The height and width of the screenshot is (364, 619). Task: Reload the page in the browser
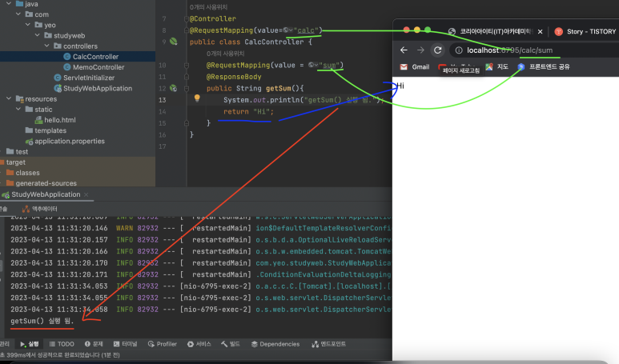point(437,50)
